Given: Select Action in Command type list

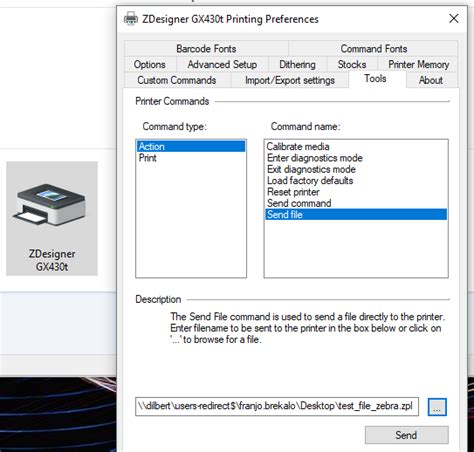Looking at the screenshot, I should (191, 146).
